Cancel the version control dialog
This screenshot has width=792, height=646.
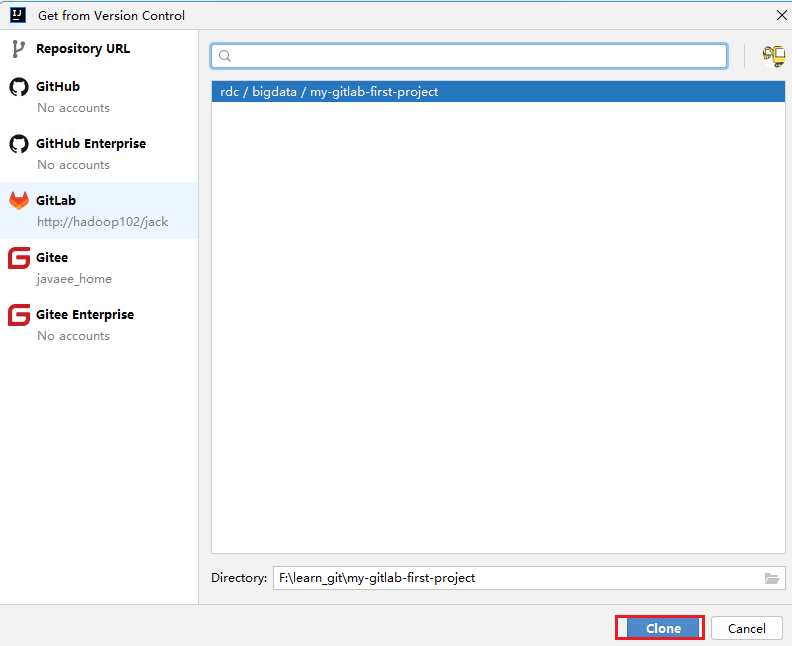pyautogui.click(x=747, y=628)
